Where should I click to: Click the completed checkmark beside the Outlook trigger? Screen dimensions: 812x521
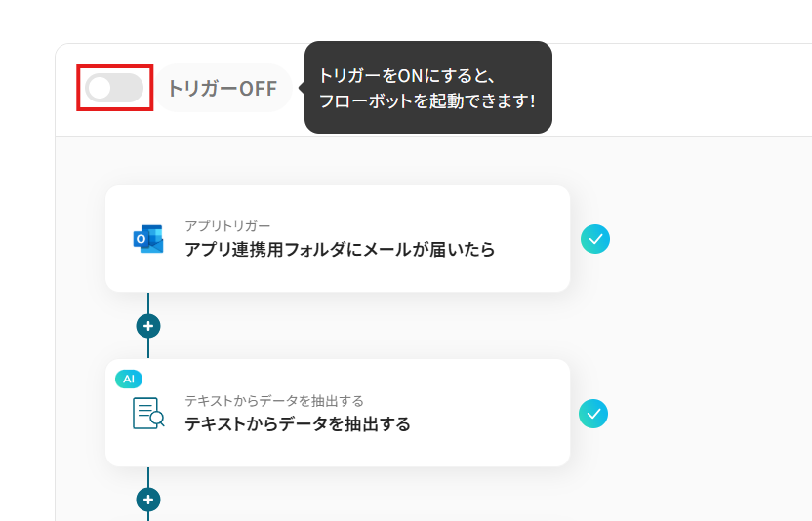(595, 238)
